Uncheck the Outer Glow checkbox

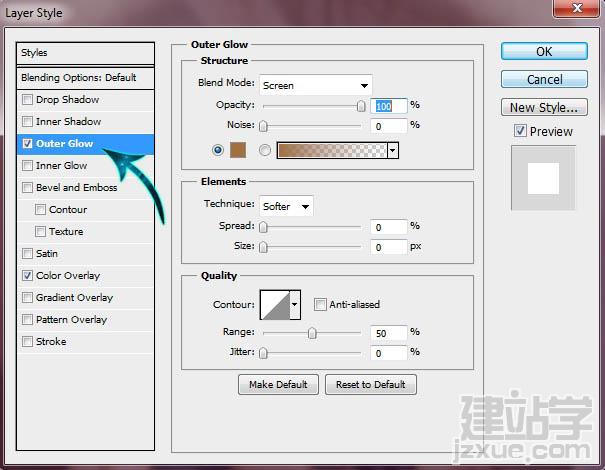tap(27, 144)
